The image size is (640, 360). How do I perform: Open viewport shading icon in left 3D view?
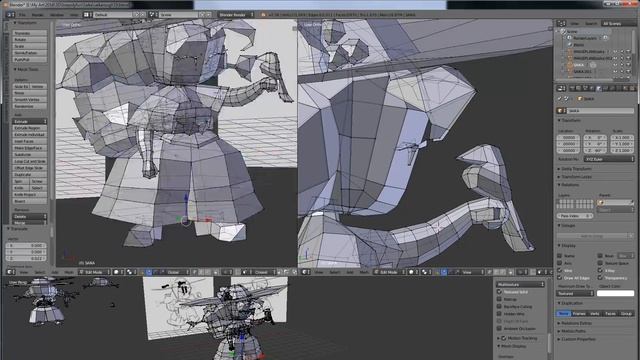[118, 272]
